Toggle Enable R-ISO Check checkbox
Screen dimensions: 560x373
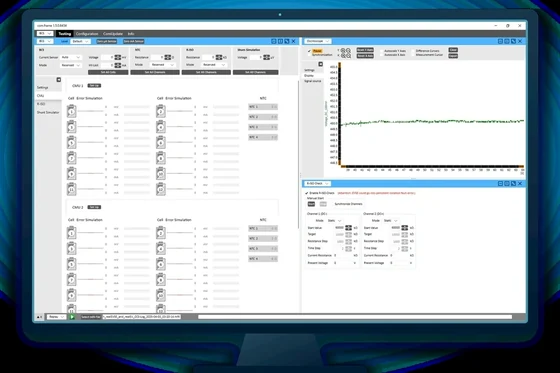coord(307,193)
